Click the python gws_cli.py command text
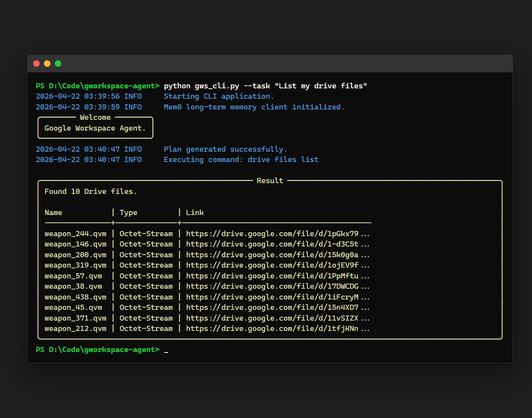This screenshot has height=418, width=532. [x=266, y=86]
